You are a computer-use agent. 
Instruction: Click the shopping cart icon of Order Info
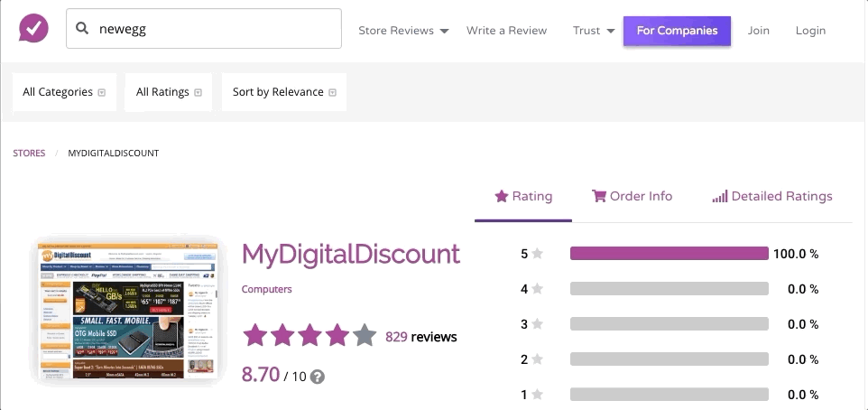point(599,196)
